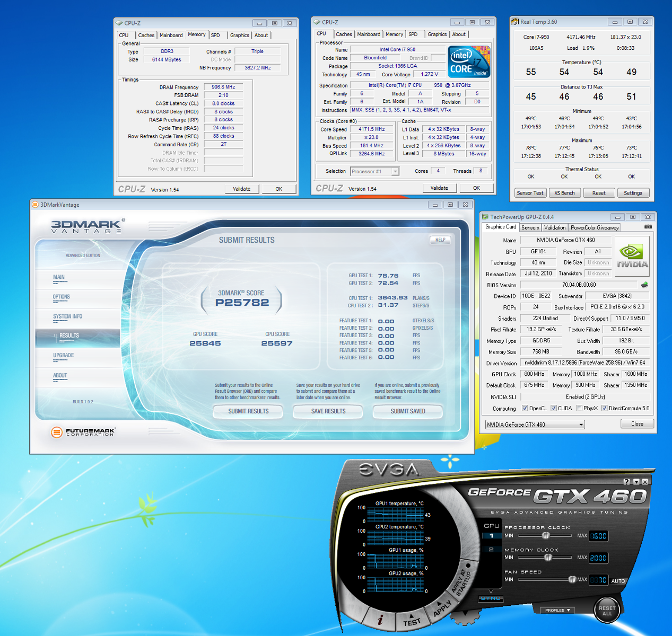
Task: Adjust the Processor Clock slider handle
Action: [546, 535]
